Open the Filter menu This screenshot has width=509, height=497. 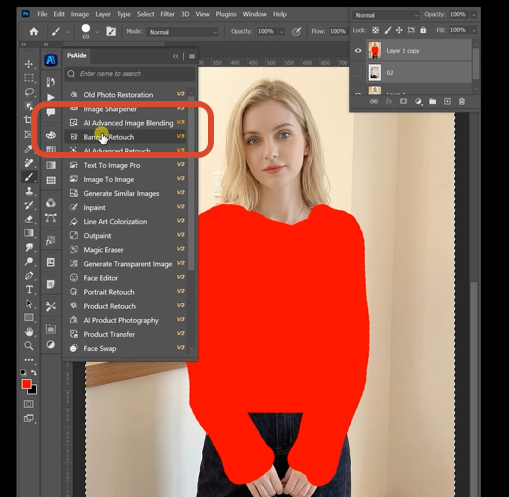pyautogui.click(x=167, y=14)
